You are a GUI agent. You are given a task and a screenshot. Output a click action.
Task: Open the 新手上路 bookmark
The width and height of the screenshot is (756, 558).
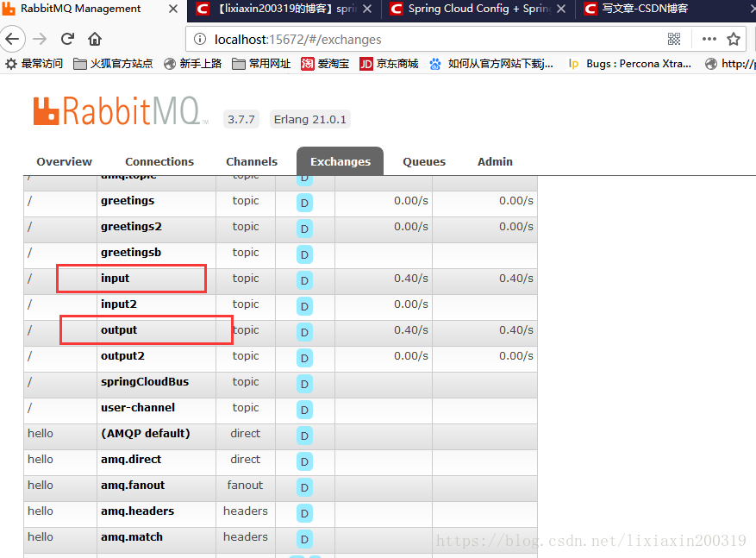pyautogui.click(x=192, y=64)
